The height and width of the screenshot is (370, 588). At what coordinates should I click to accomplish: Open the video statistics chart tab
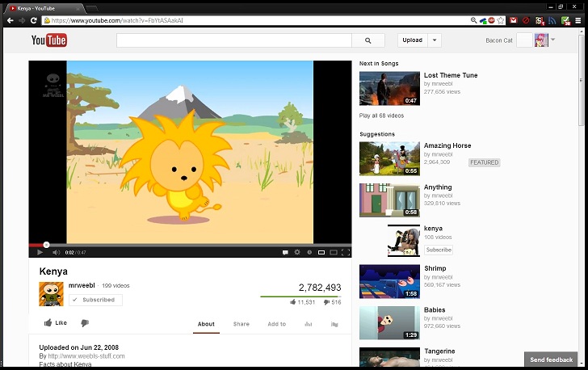[x=309, y=324]
